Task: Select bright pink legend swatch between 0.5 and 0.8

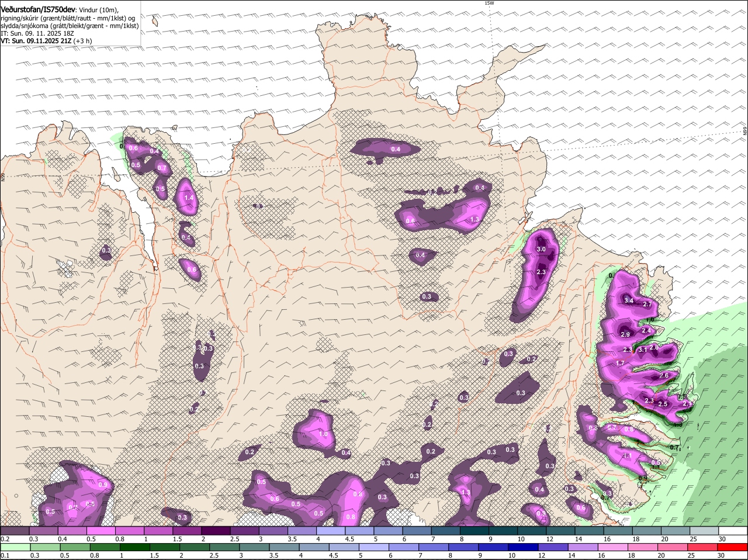Action: pos(101,530)
